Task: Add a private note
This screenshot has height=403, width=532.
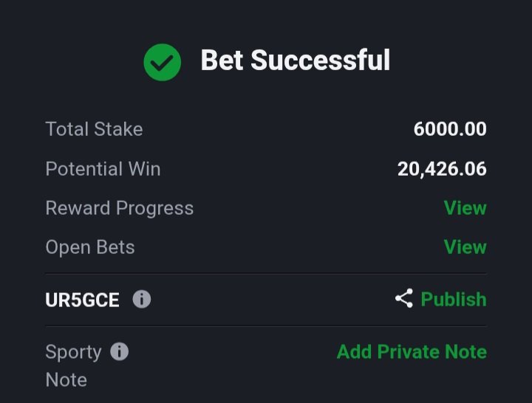Action: click(412, 351)
